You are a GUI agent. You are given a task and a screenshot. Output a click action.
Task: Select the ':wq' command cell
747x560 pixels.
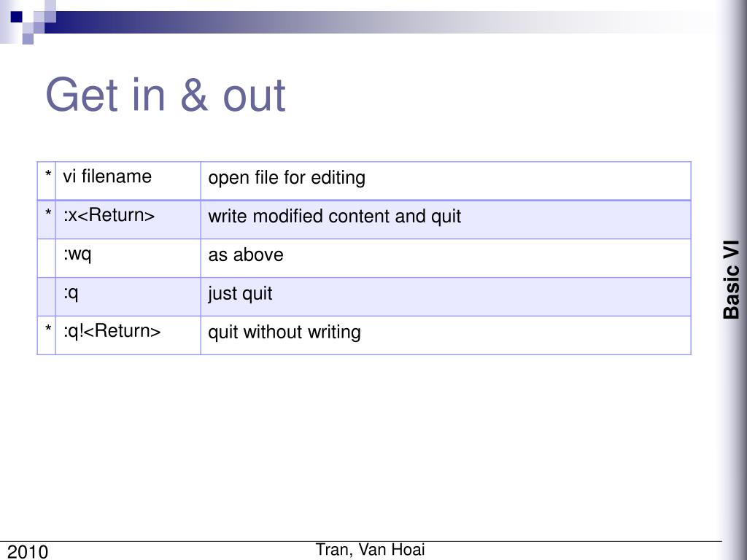[x=128, y=258]
